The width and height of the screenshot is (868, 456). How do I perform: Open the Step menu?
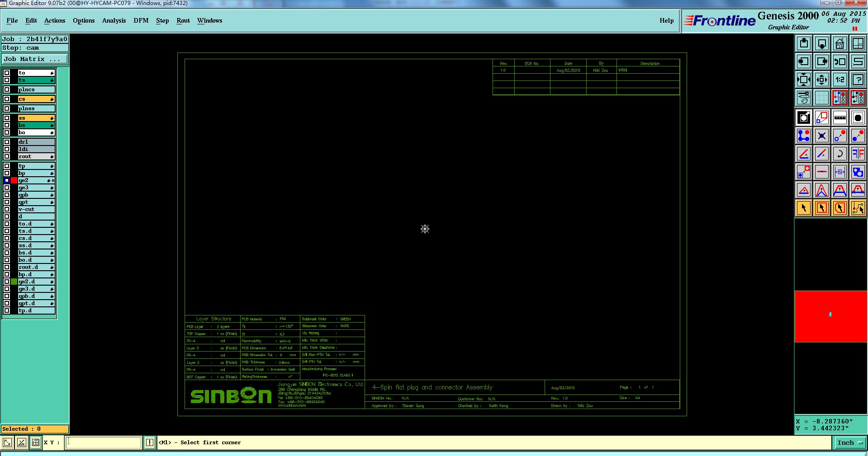[162, 20]
